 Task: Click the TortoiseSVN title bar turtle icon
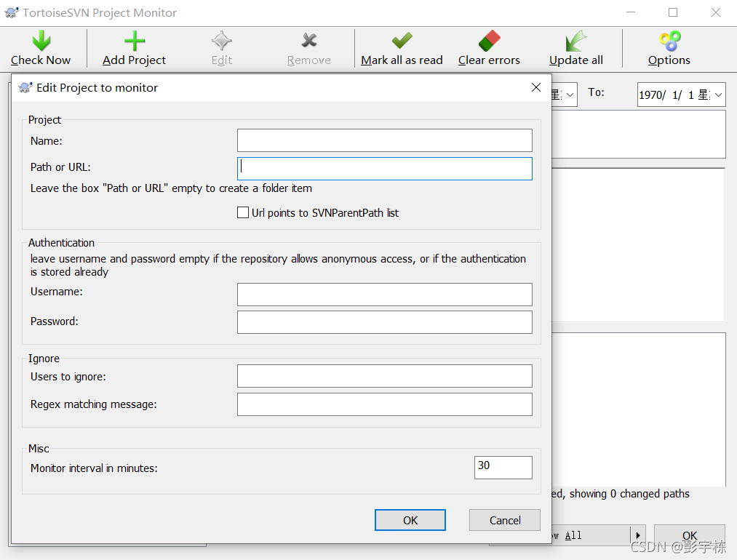(x=12, y=12)
